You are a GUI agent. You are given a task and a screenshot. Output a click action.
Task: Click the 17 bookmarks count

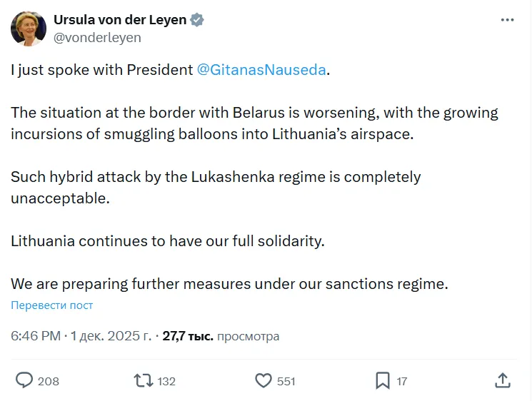[402, 381]
